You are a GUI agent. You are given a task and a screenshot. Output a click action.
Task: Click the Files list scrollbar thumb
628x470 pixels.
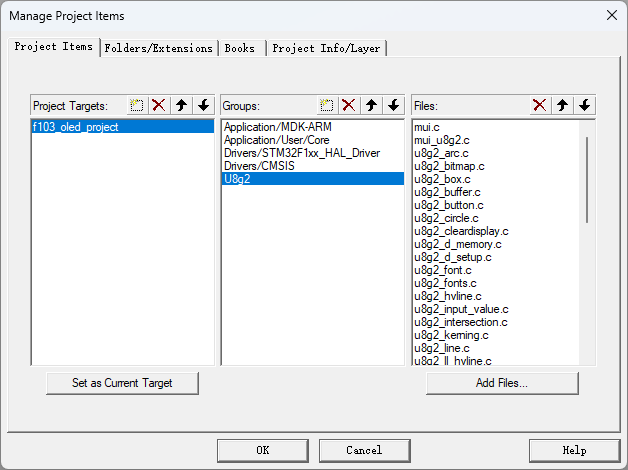pyautogui.click(x=587, y=180)
